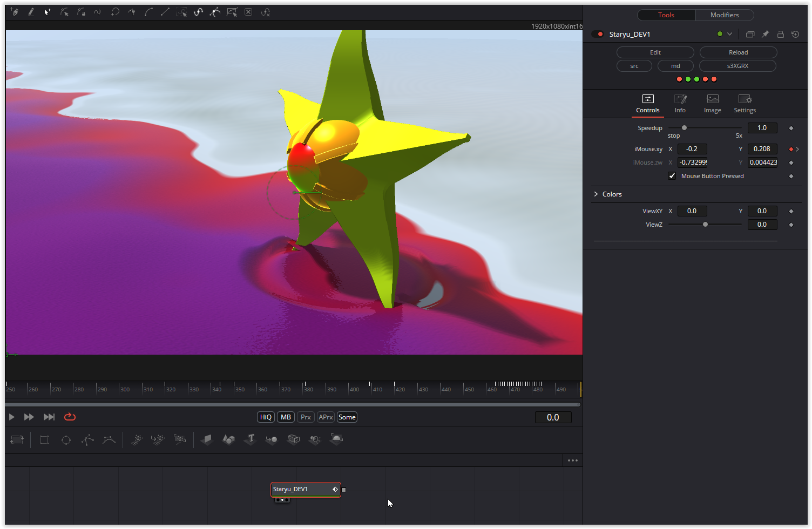Add a Polygon mask from the toolbar
Image resolution: width=812 pixels, height=529 pixels.
[87, 440]
